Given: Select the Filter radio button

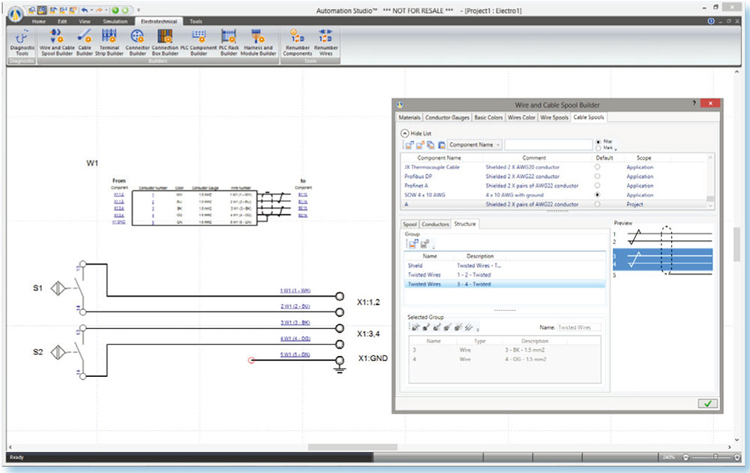Looking at the screenshot, I should point(598,142).
